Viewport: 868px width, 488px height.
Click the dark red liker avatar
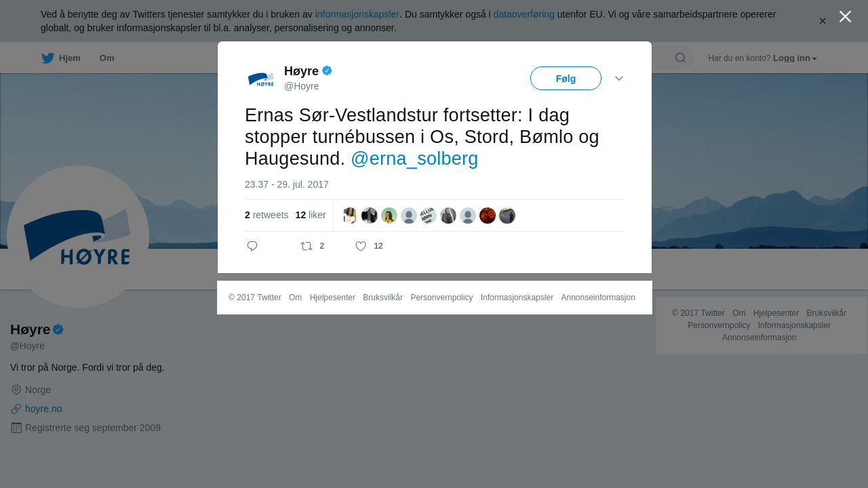(x=488, y=216)
